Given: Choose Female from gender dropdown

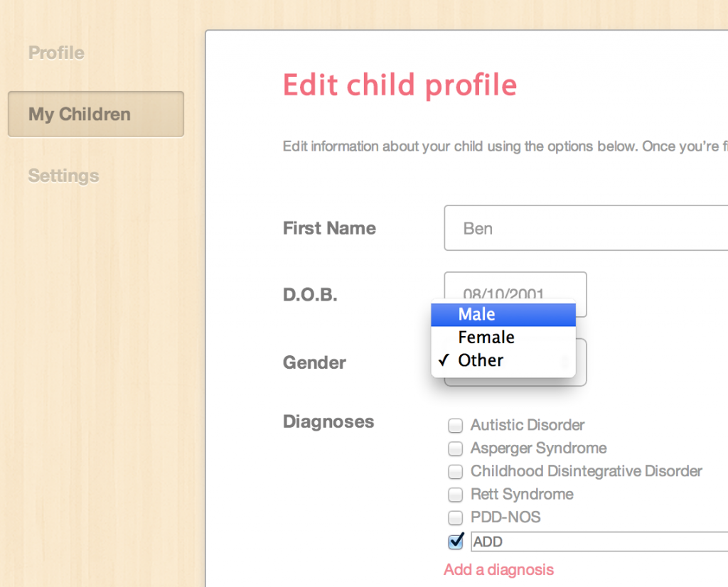Looking at the screenshot, I should (503, 338).
